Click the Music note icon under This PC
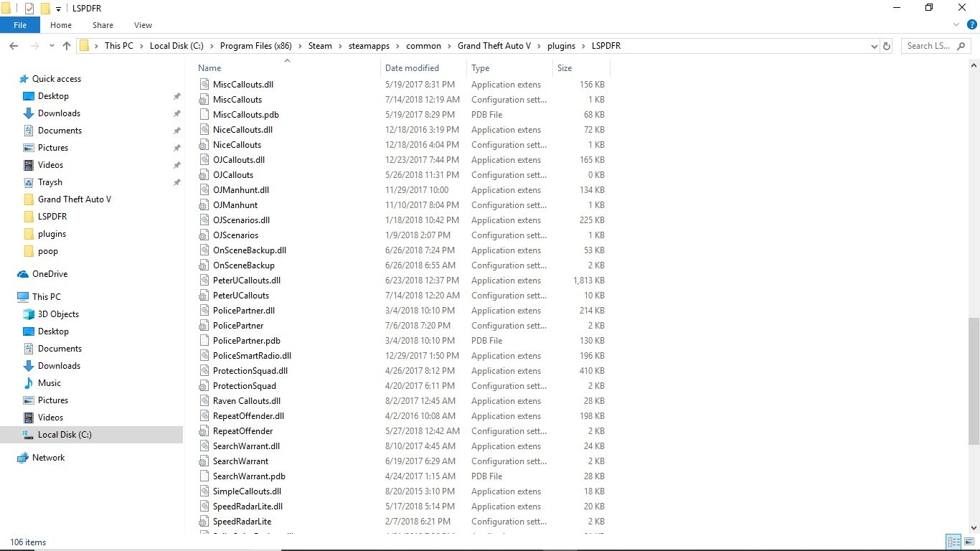This screenshot has width=980, height=551. (x=29, y=383)
